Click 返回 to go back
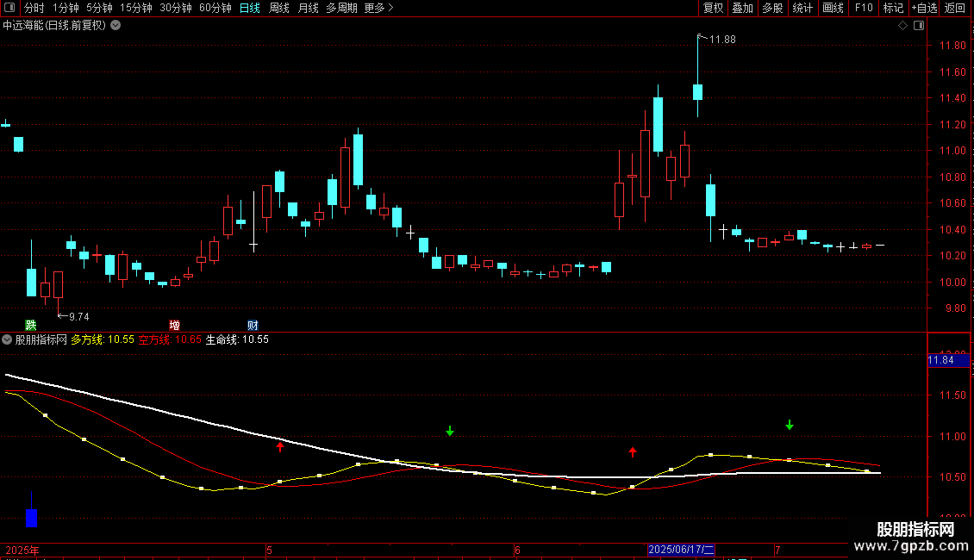Viewport: 974px width, 560px height. pos(955,8)
